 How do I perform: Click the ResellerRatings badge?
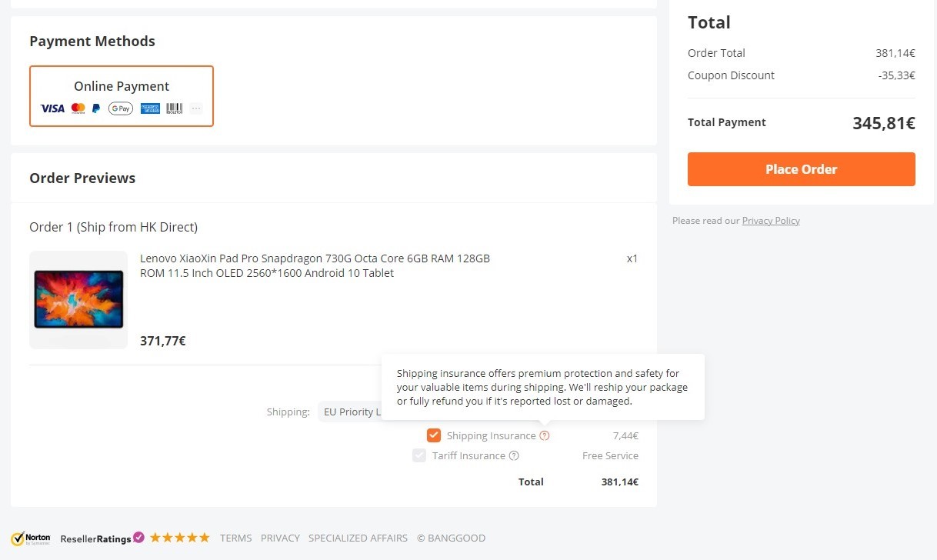pos(102,538)
